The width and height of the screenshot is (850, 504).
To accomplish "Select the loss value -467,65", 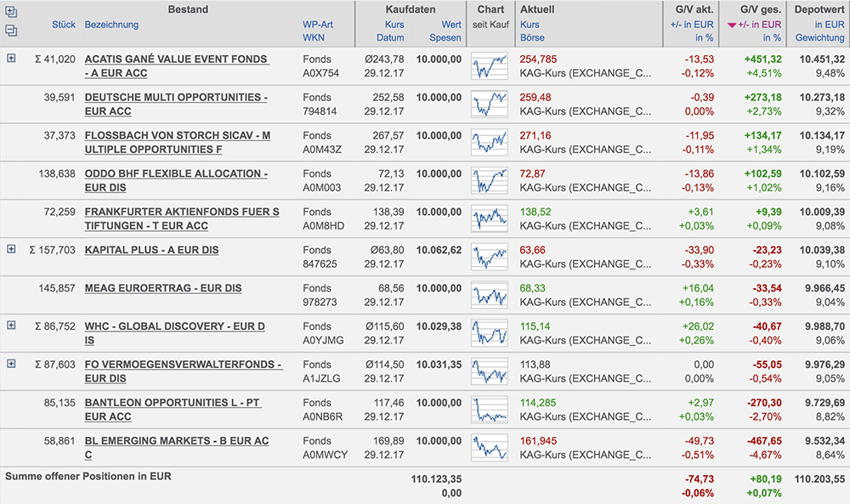I will pos(764,440).
